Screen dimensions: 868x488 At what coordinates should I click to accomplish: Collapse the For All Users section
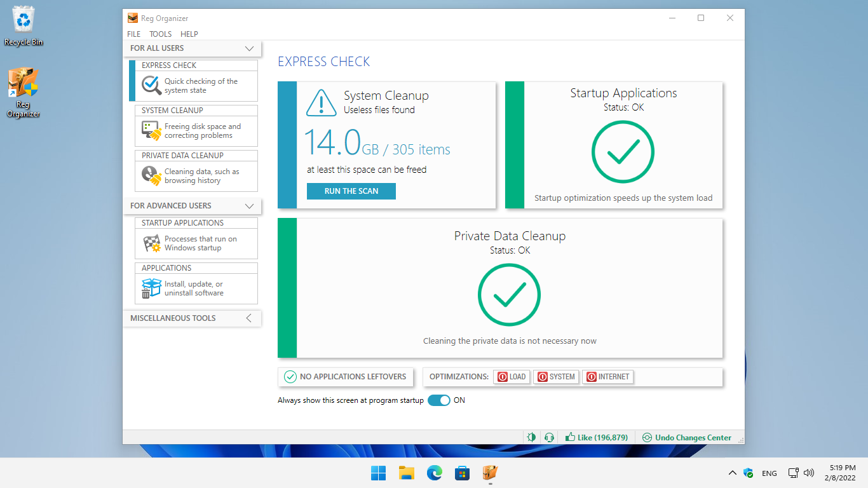249,48
